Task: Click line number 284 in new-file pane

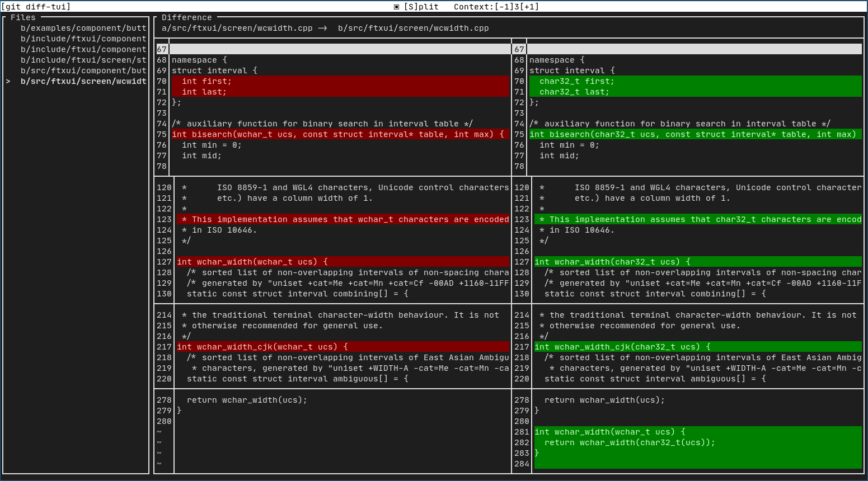Action: click(x=522, y=464)
